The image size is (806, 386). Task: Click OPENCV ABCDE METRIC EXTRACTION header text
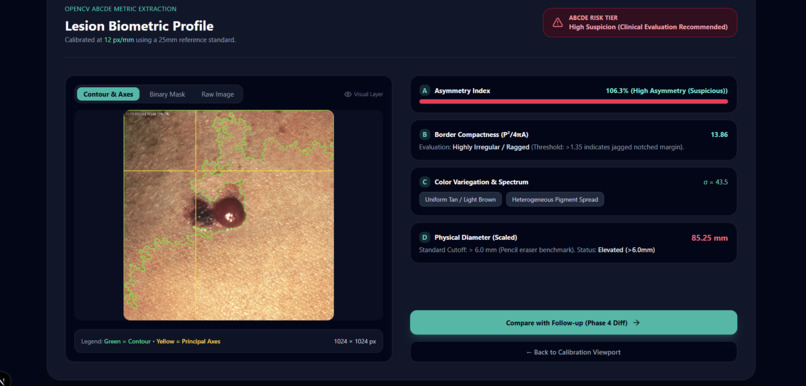(x=120, y=9)
